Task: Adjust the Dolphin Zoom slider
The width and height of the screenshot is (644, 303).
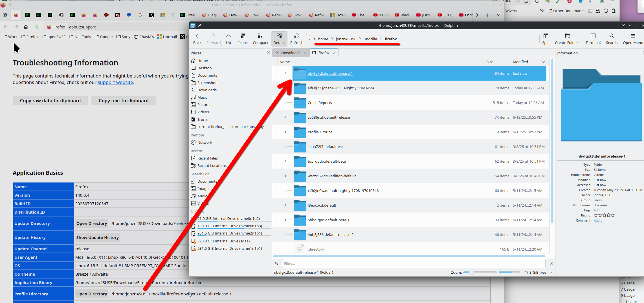Action: coord(480,272)
